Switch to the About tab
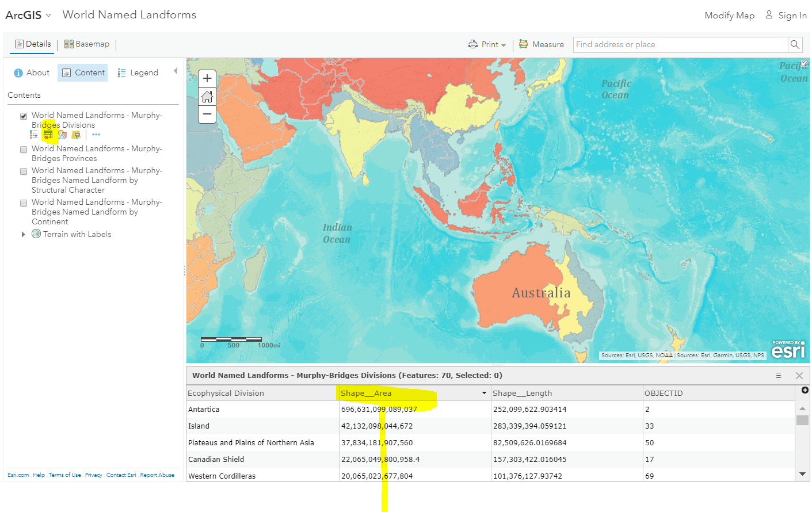The height and width of the screenshot is (512, 812). (x=32, y=72)
